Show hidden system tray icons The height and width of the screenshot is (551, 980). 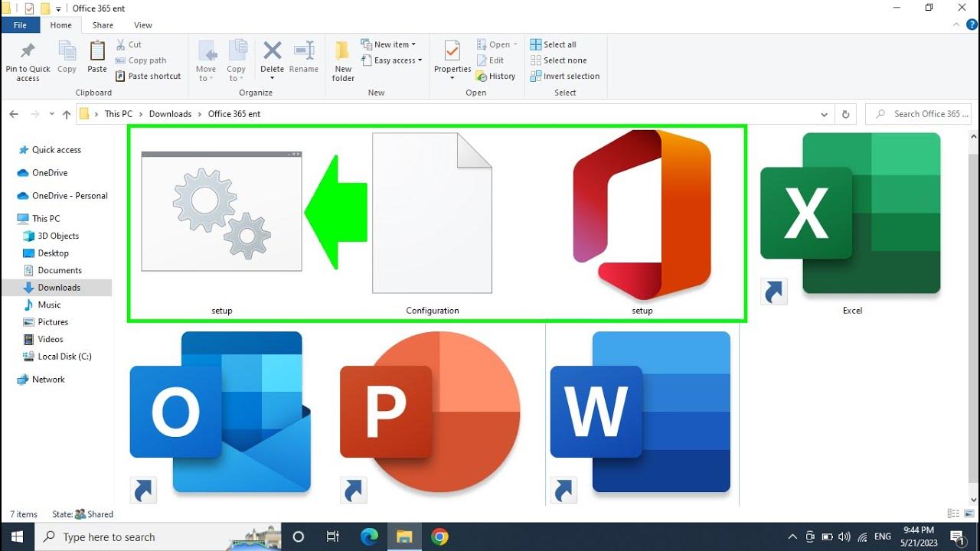click(792, 537)
